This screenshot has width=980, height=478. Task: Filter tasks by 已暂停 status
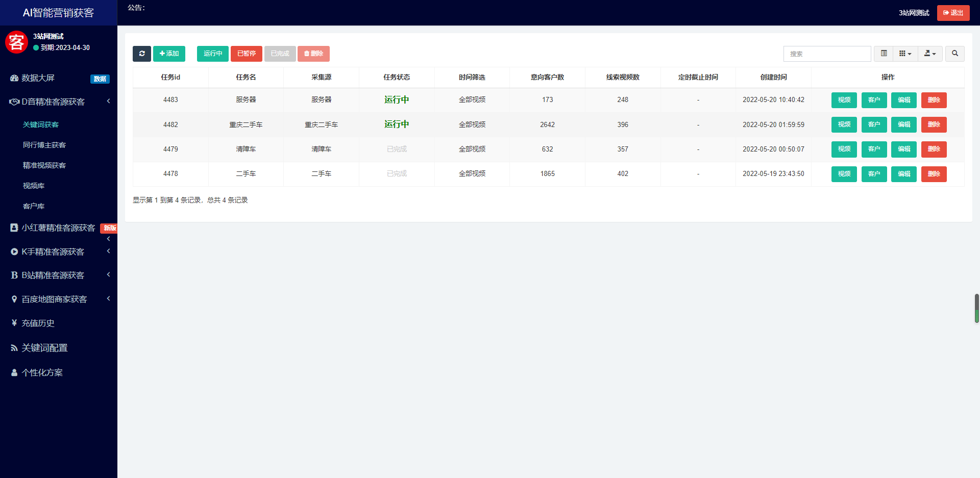[247, 54]
